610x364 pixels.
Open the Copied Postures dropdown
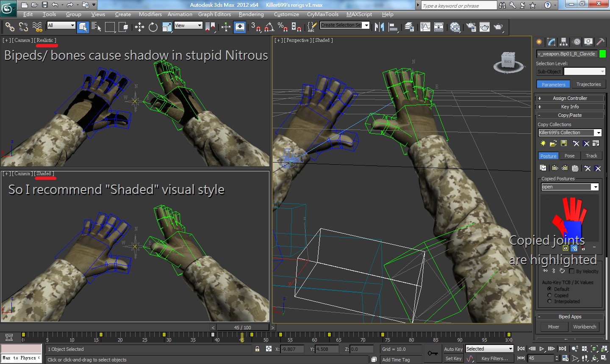pos(596,187)
